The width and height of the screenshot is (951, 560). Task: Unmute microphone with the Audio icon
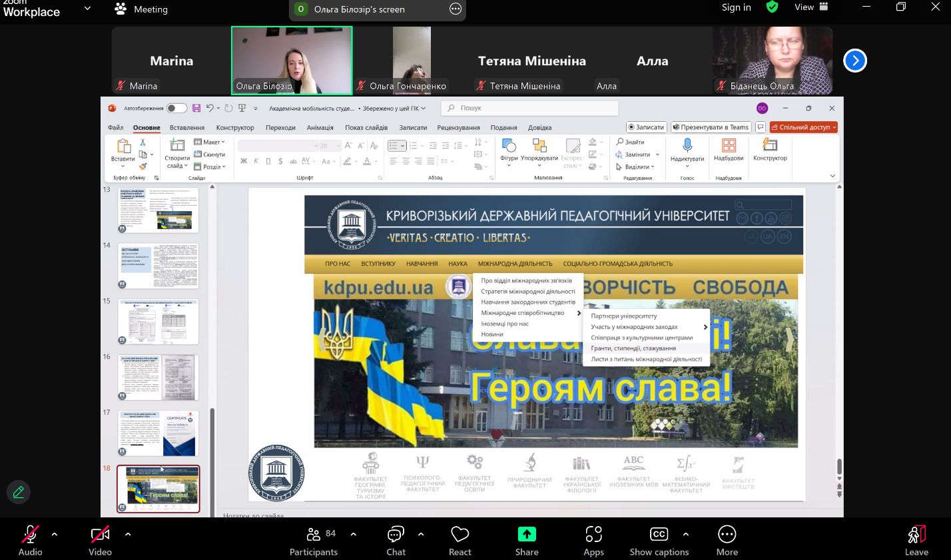[30, 535]
